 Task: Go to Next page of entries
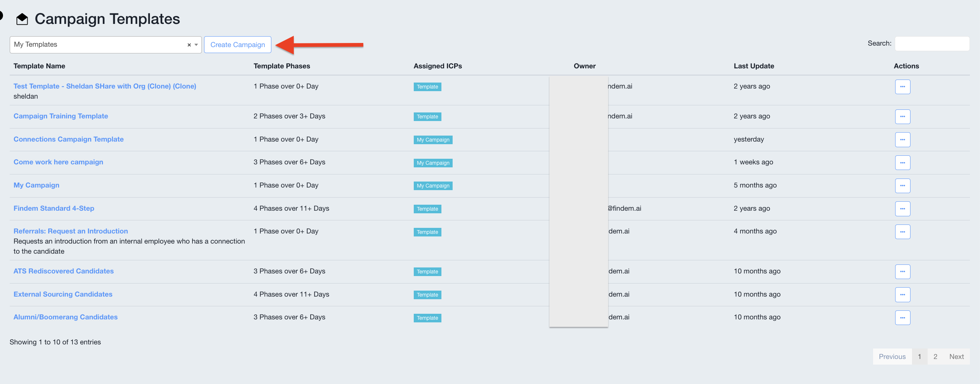pyautogui.click(x=956, y=357)
